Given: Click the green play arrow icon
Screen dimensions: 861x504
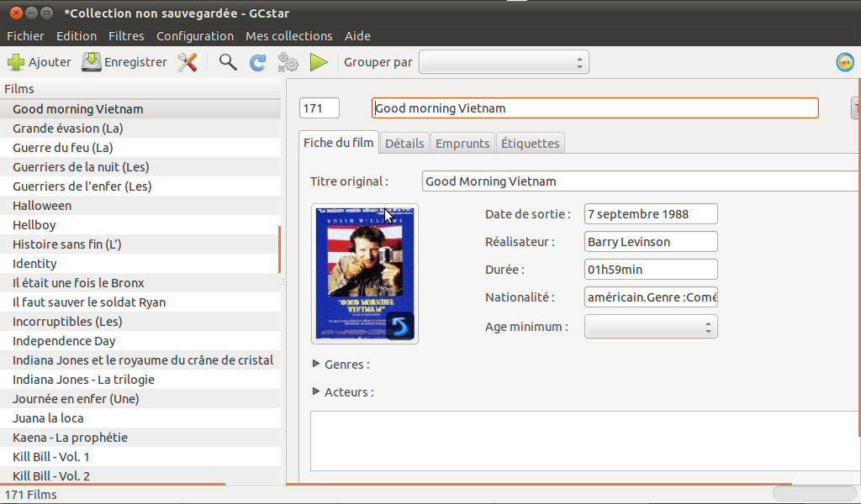Looking at the screenshot, I should point(319,62).
